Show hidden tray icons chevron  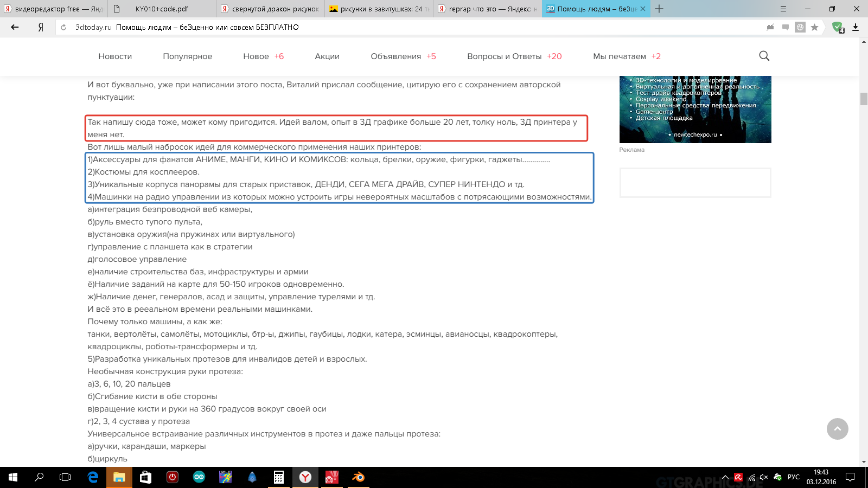[725, 477]
